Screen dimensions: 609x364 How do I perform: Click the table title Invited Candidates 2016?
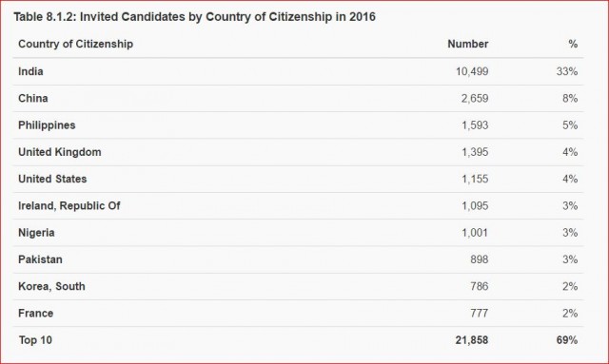[194, 17]
